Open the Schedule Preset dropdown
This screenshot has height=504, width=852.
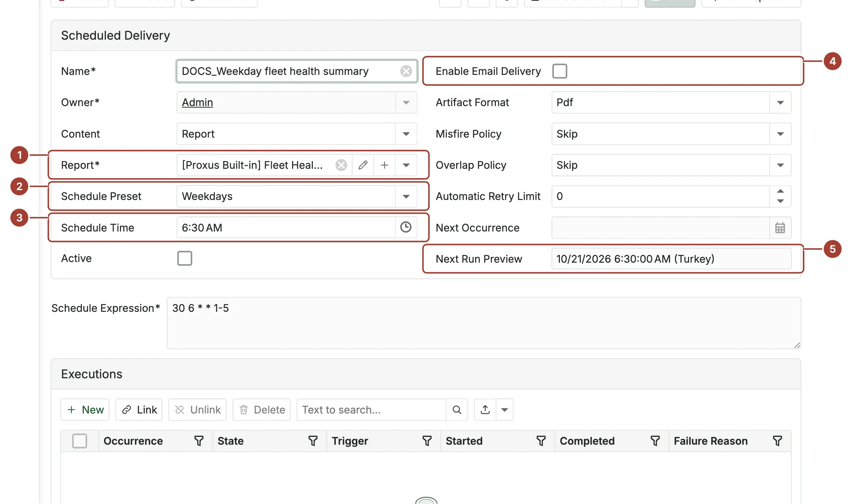point(406,196)
